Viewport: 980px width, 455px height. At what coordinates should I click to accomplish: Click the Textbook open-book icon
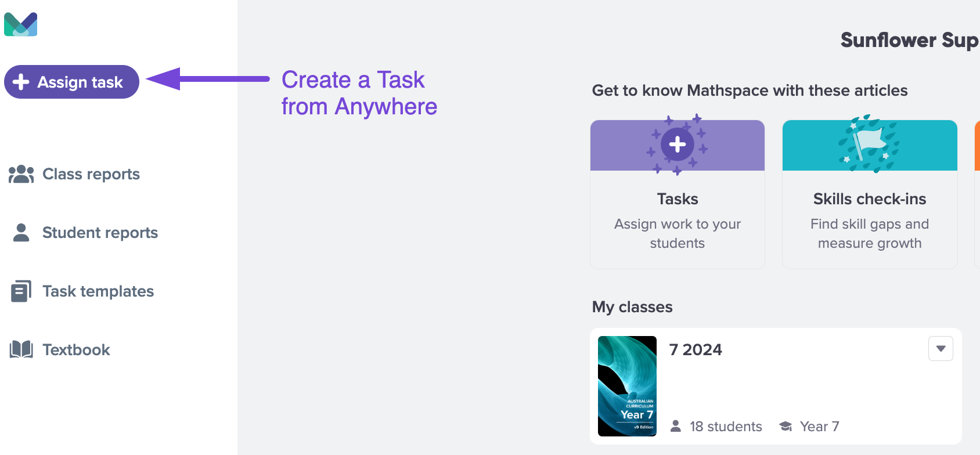(21, 349)
